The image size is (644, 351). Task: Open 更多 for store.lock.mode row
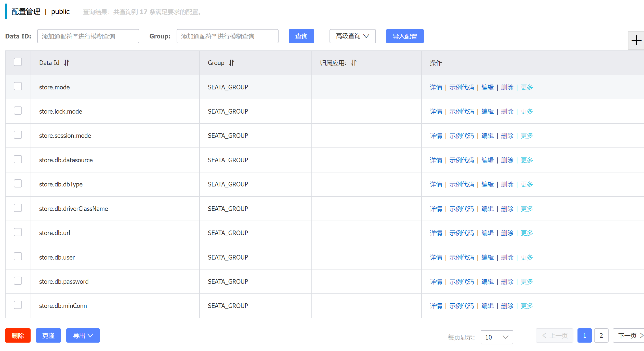click(527, 112)
